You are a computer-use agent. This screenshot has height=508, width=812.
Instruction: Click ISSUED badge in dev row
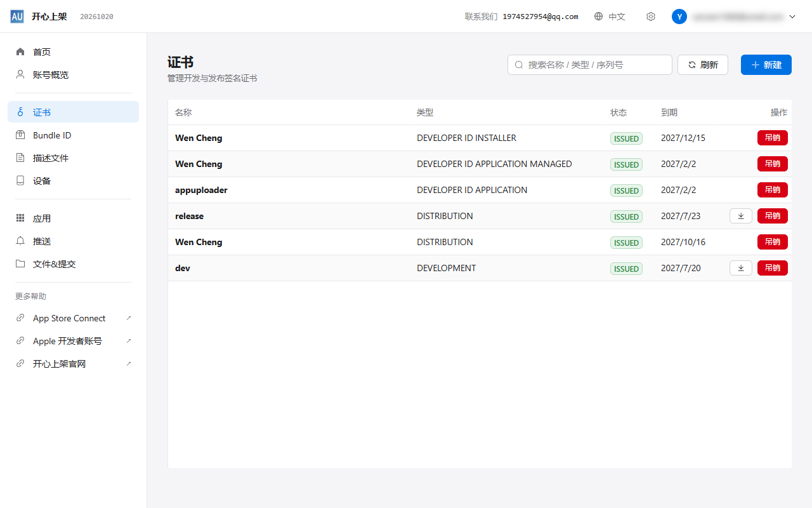coord(626,269)
